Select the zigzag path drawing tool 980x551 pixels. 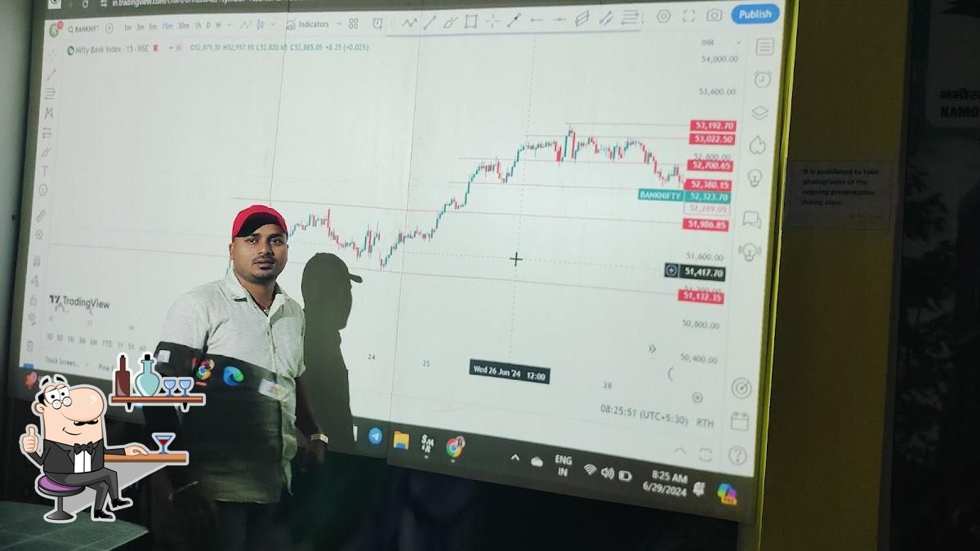pos(410,23)
